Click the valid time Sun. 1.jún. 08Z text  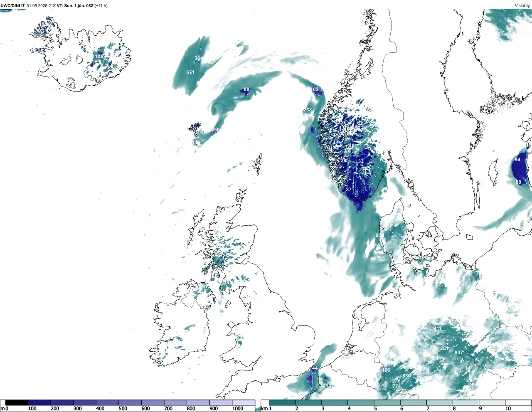[x=79, y=6]
